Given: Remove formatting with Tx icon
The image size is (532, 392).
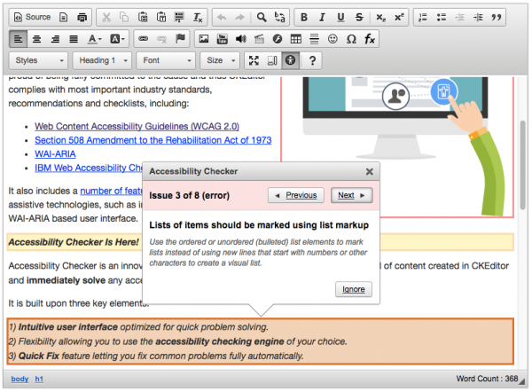Looking at the screenshot, I should point(198,17).
